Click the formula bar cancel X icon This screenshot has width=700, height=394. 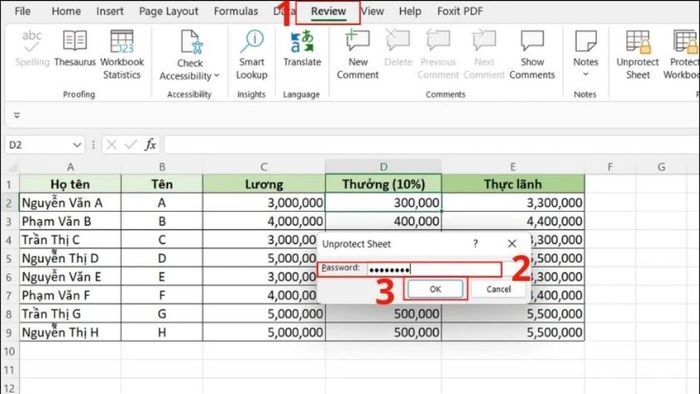(x=112, y=145)
